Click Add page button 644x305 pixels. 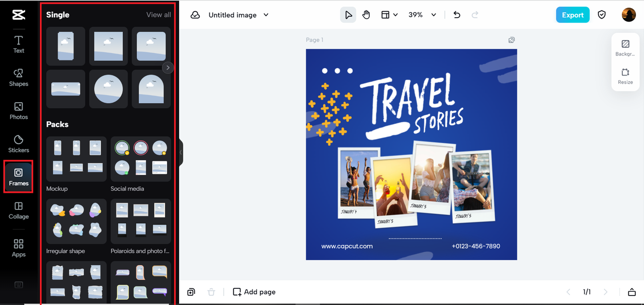[x=254, y=292]
